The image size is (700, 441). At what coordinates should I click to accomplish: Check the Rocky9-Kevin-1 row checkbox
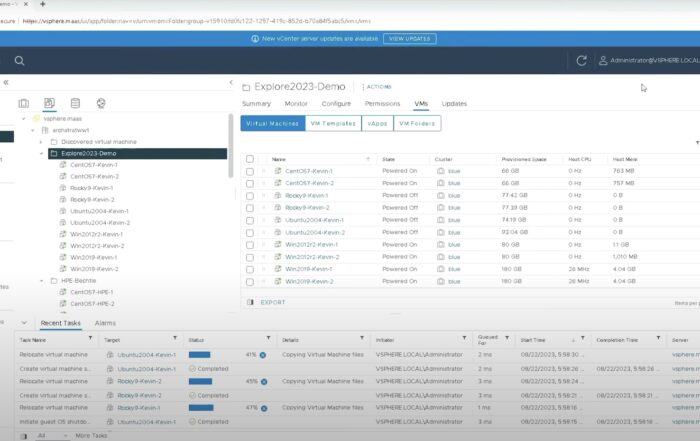250,196
